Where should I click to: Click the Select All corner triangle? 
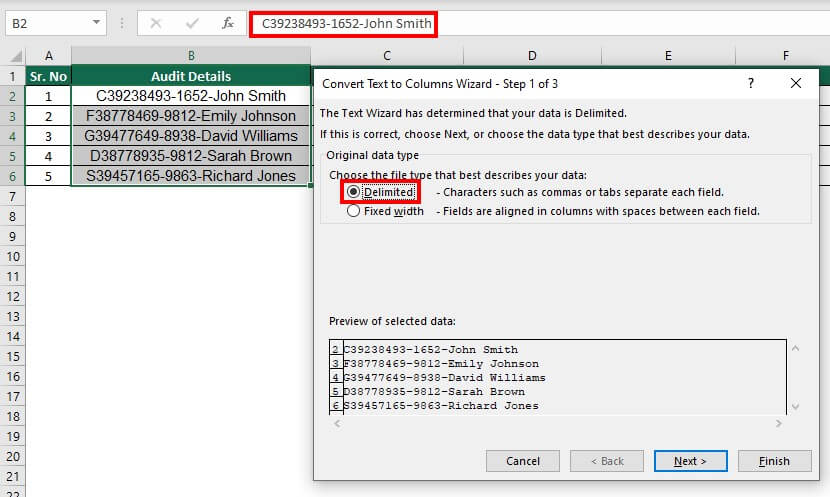[x=16, y=56]
